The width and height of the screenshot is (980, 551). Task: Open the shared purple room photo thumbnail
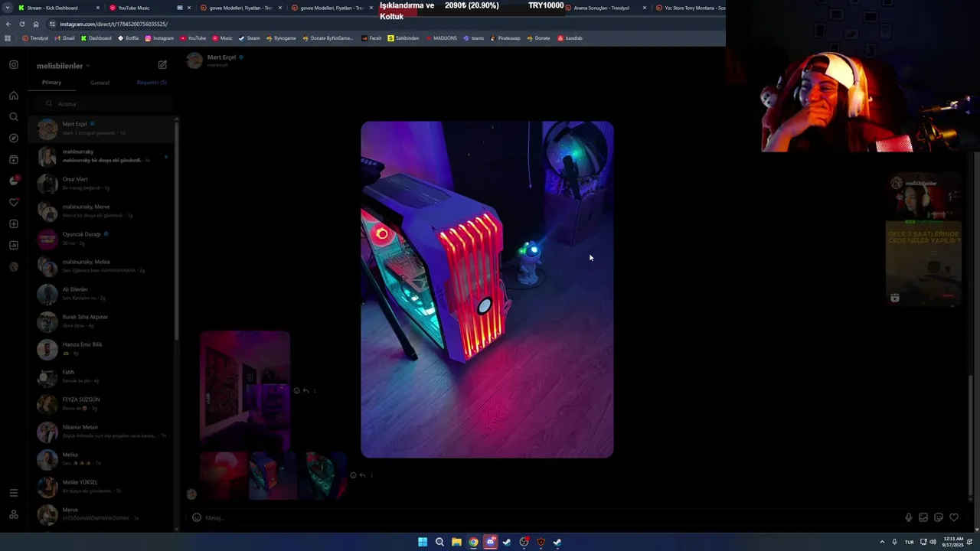245,390
